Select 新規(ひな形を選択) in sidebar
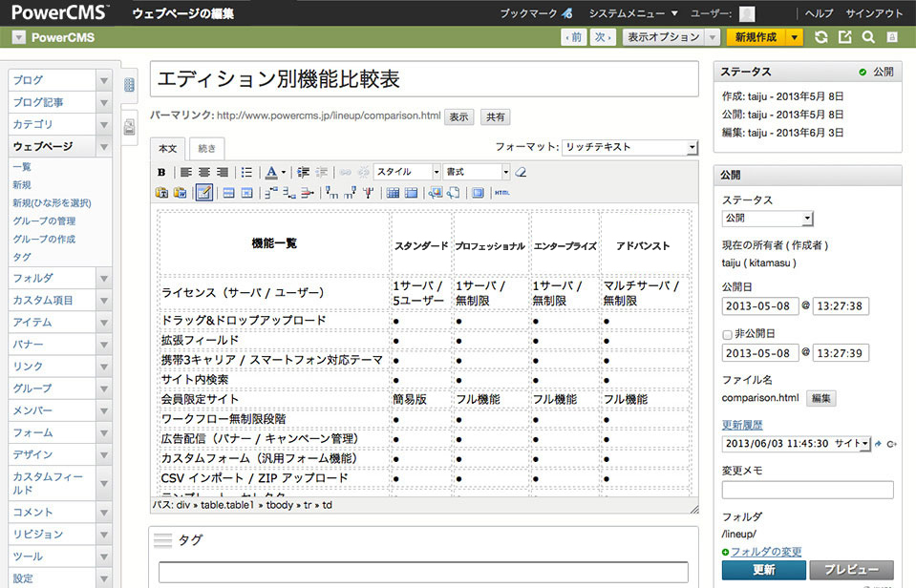The image size is (916, 588). pos(52,203)
